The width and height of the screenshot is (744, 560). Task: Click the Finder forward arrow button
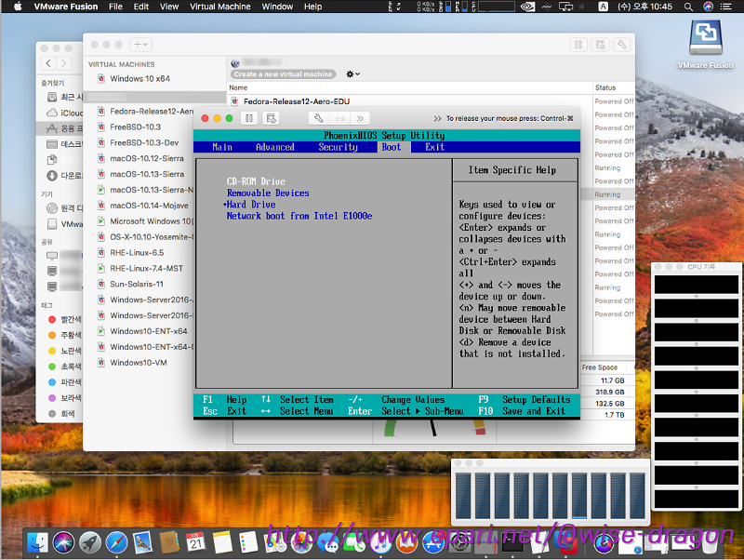(x=63, y=63)
